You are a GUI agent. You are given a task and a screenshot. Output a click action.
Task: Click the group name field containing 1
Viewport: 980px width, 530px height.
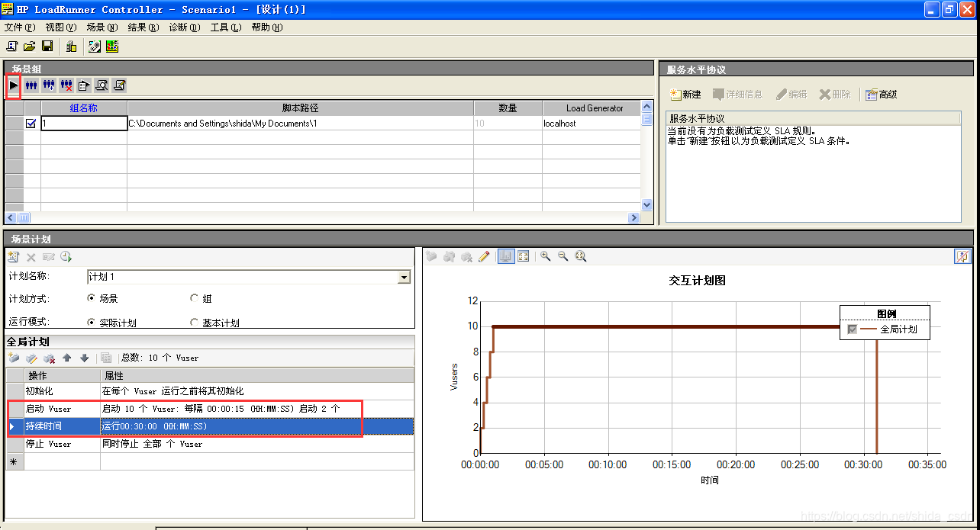(x=84, y=123)
